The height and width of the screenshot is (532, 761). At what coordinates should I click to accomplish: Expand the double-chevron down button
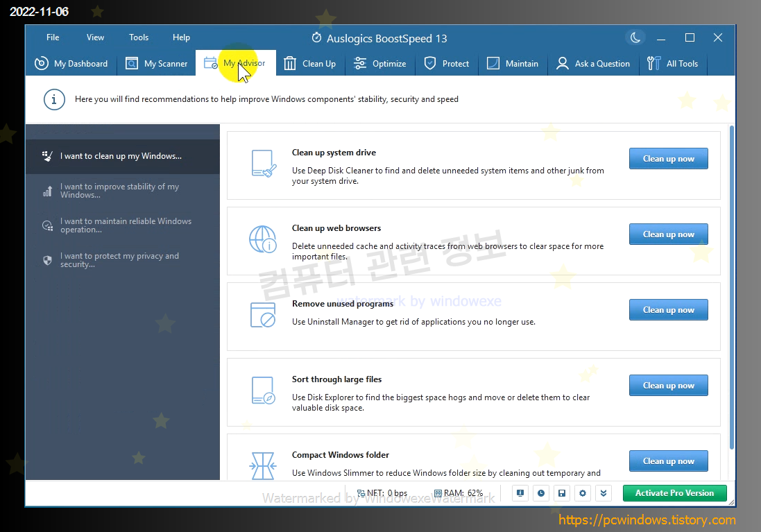click(x=604, y=493)
